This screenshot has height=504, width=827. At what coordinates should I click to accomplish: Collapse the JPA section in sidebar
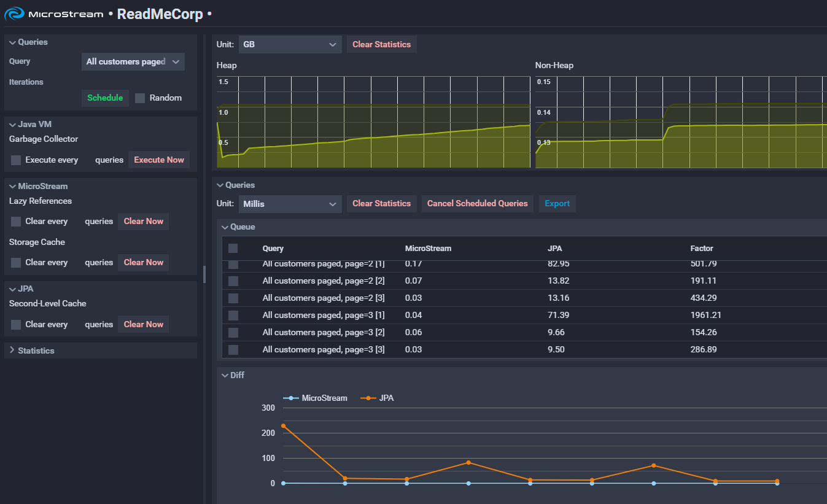[21, 289]
